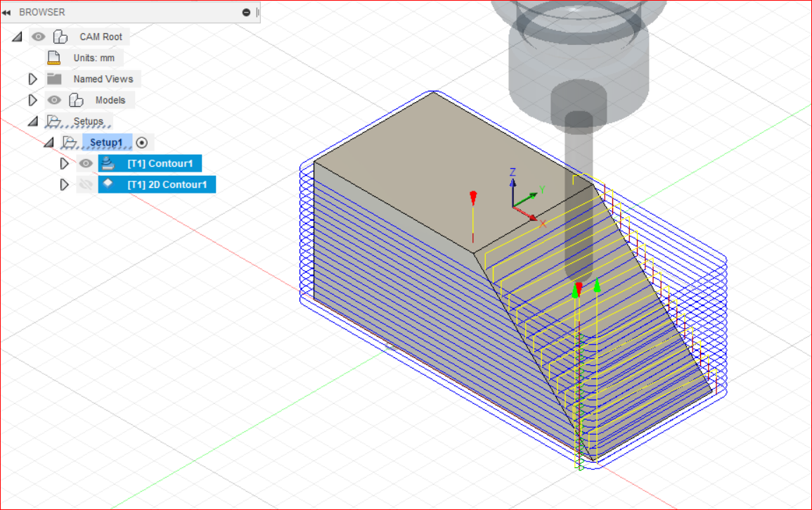Select the [T1] 2D Contour1 operation

[157, 184]
